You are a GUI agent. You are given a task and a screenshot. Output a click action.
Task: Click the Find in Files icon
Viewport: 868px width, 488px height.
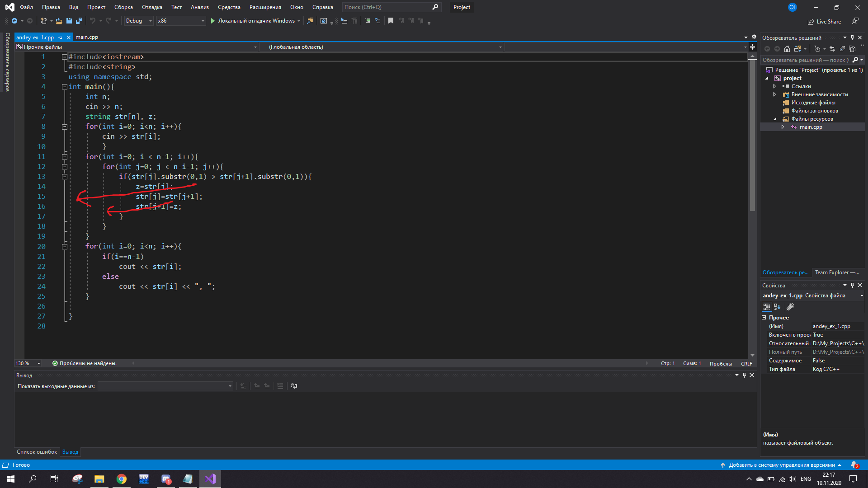(x=310, y=21)
